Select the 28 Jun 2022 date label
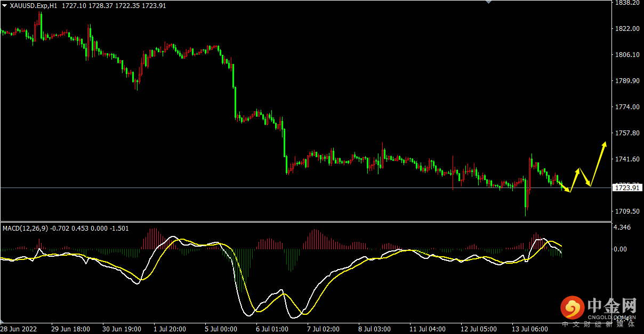This screenshot has width=644, height=334. click(20, 329)
